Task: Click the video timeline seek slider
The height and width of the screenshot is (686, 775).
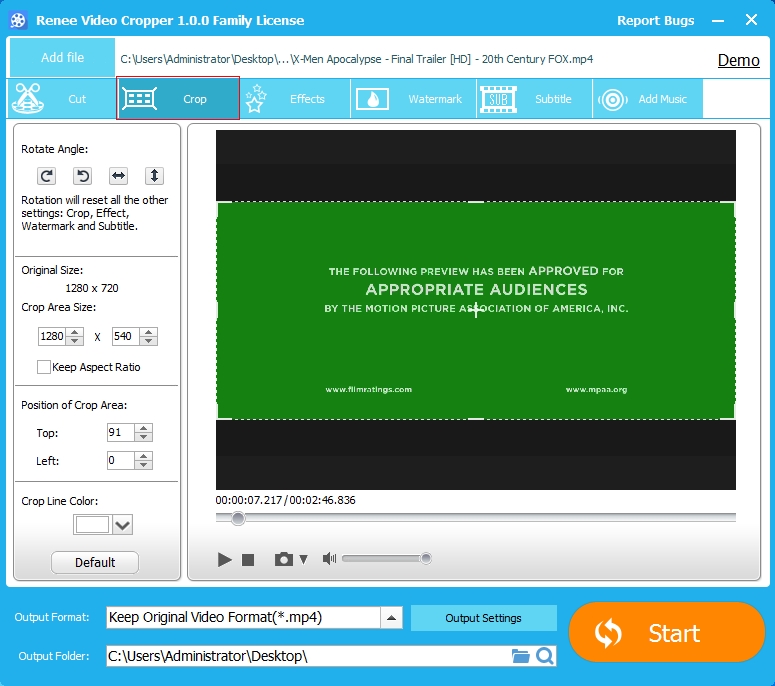Action: tap(476, 518)
